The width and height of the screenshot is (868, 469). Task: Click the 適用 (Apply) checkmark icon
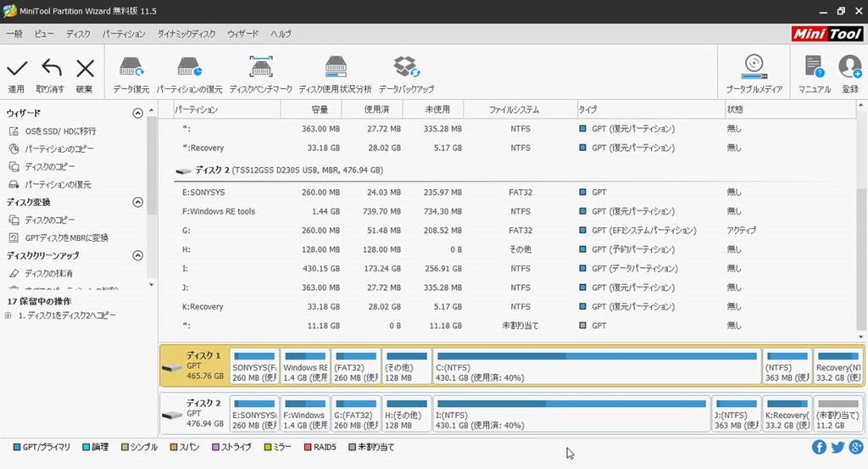point(16,69)
